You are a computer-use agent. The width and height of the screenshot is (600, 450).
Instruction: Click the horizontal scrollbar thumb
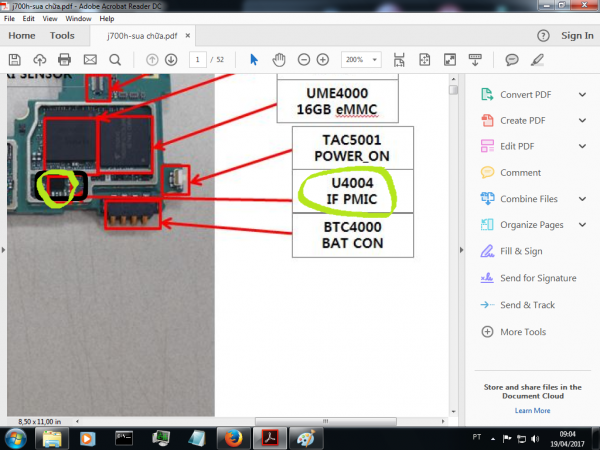tap(326, 421)
